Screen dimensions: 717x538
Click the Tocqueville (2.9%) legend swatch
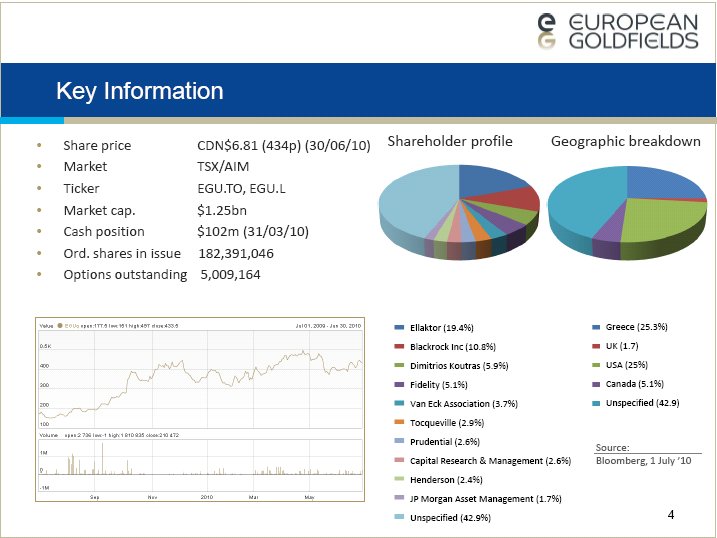[399, 422]
